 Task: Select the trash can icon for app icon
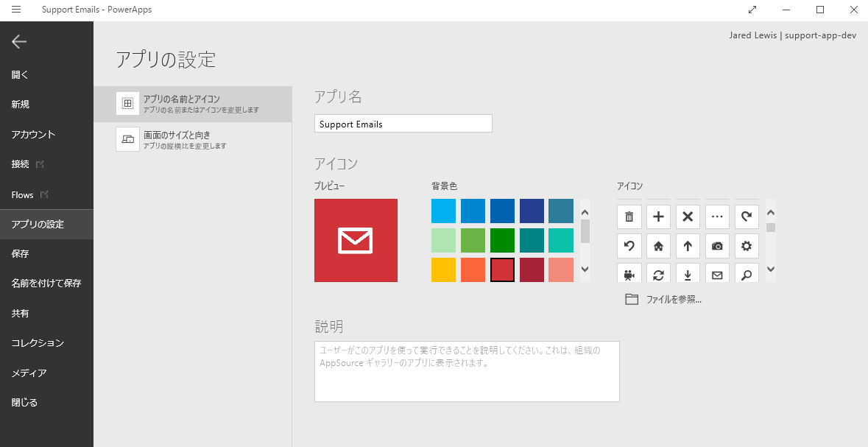click(x=629, y=217)
